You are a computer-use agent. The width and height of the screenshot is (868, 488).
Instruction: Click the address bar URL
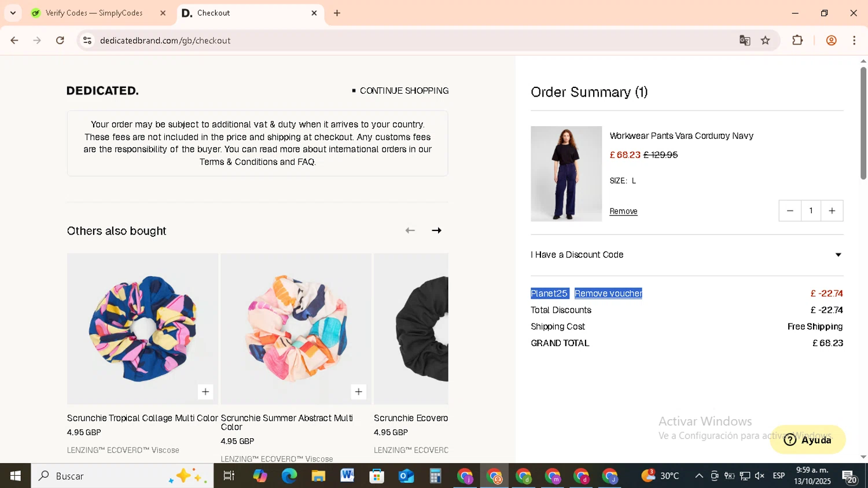[165, 41]
